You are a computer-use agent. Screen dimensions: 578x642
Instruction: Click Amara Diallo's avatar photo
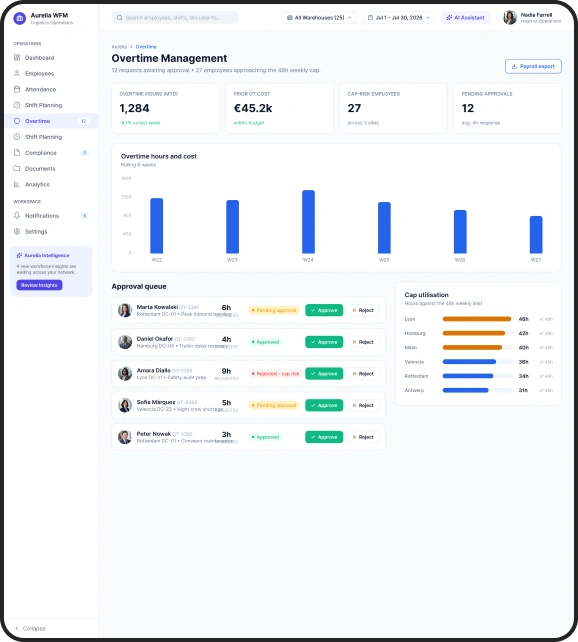click(x=125, y=373)
